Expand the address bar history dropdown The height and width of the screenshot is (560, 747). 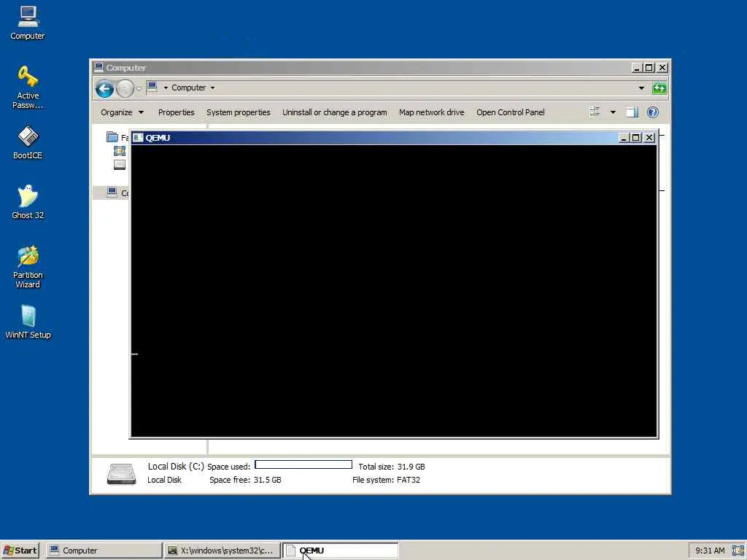click(x=641, y=87)
